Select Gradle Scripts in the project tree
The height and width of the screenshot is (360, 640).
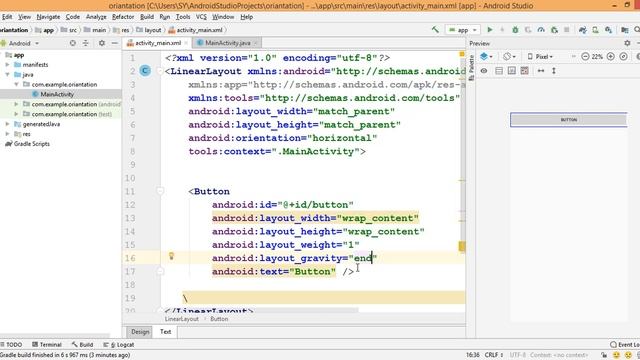pos(31,144)
